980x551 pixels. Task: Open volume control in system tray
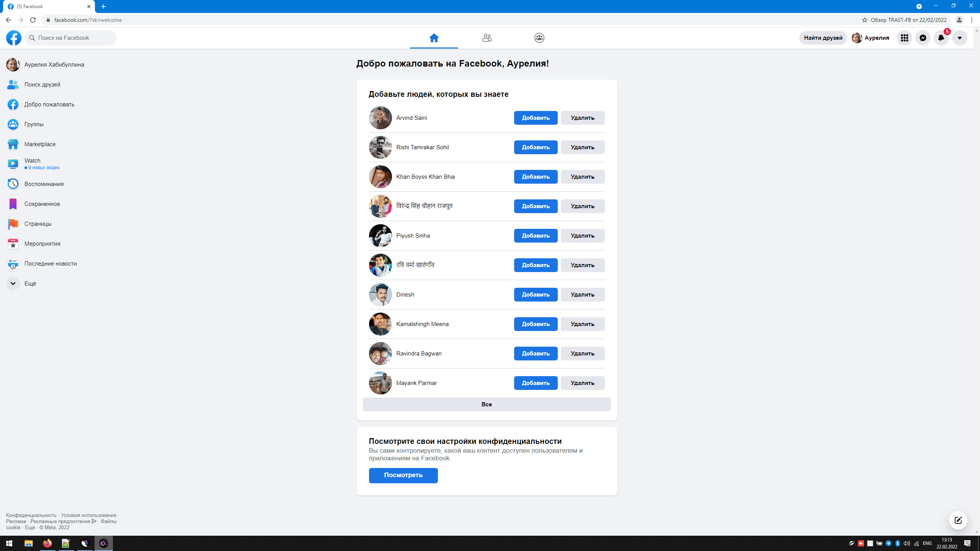[907, 543]
